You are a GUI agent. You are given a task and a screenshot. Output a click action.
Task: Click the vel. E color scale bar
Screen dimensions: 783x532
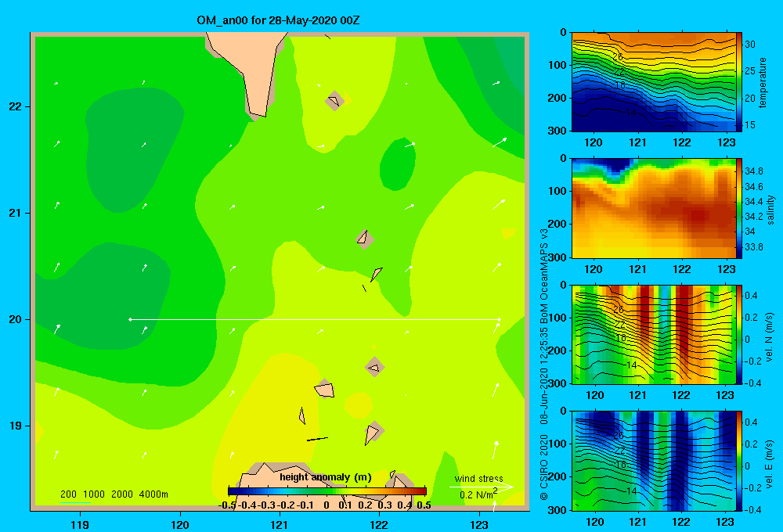739,461
